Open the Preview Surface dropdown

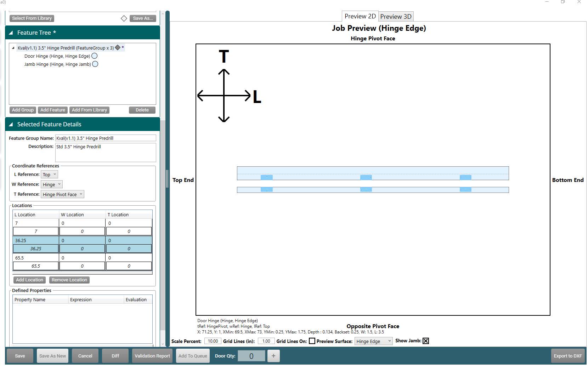click(374, 341)
